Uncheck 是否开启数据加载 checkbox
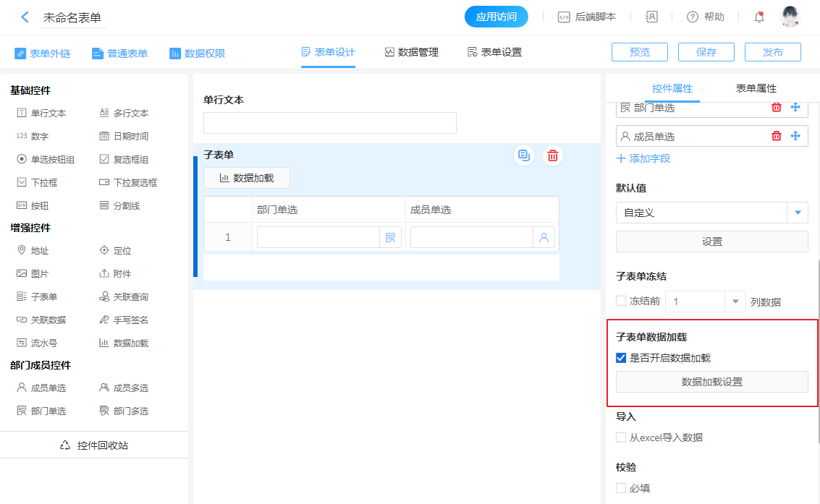The height and width of the screenshot is (504, 820). tap(621, 358)
